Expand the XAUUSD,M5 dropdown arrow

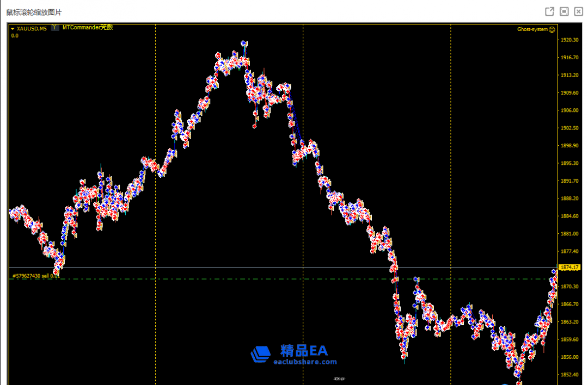[x=13, y=29]
